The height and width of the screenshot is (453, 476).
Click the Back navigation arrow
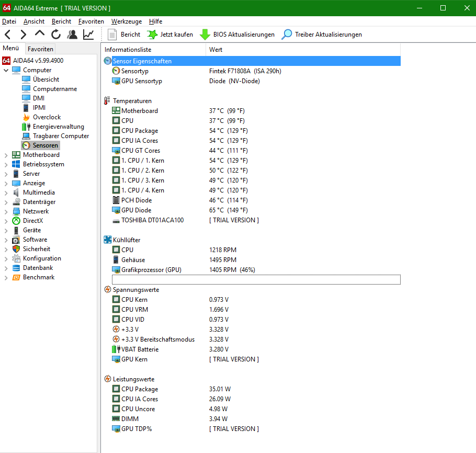point(8,35)
